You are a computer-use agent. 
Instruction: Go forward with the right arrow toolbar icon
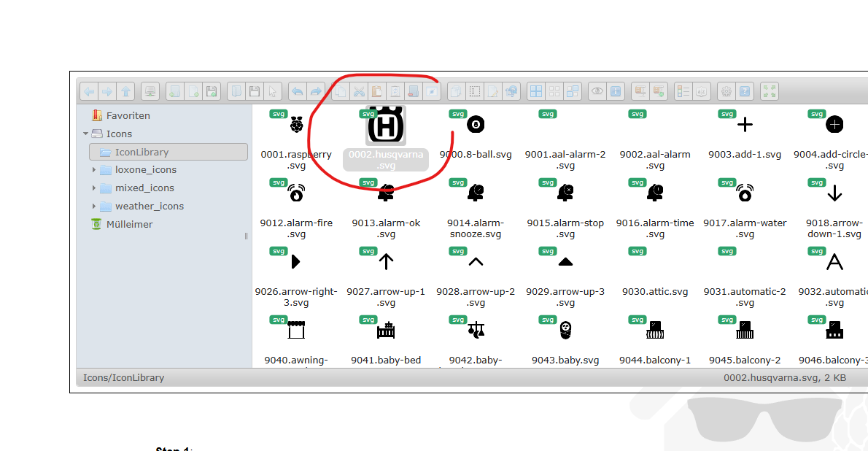(107, 91)
